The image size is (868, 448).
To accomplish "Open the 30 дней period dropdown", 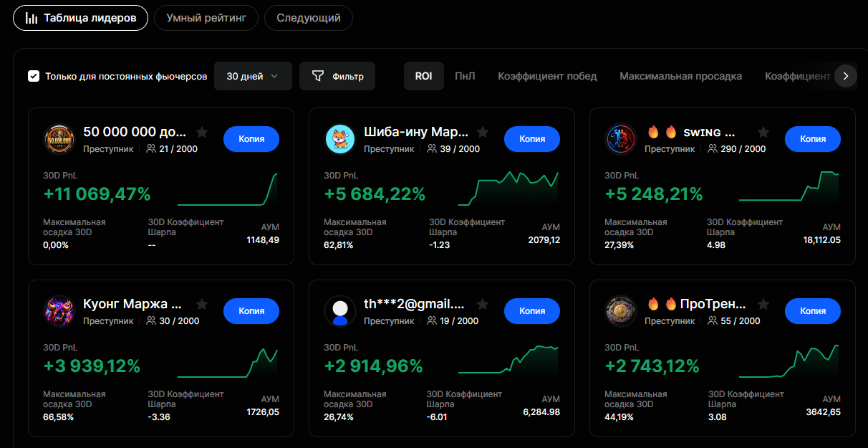I will (x=253, y=76).
